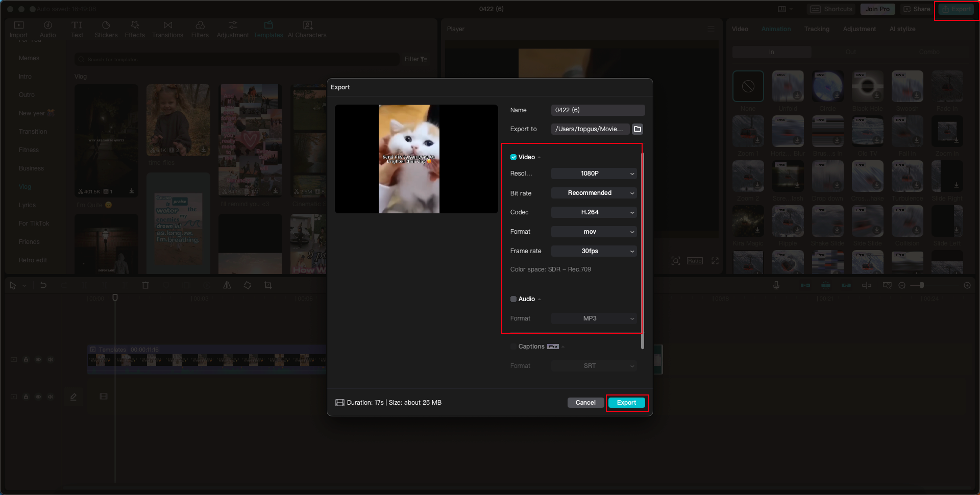Screen dimensions: 980x495
Task: Click the export settings scrollbar
Action: tap(642, 250)
